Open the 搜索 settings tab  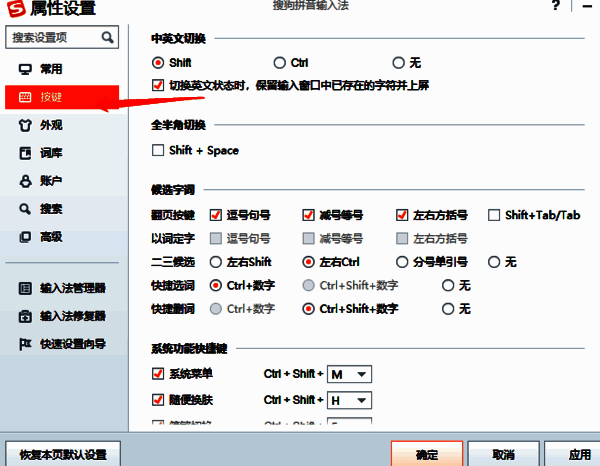pyautogui.click(x=62, y=209)
